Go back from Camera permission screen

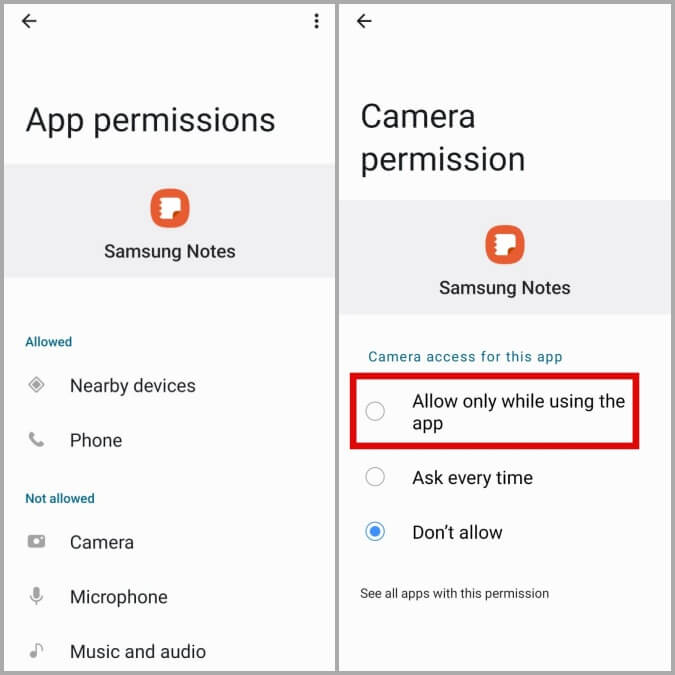pos(364,21)
